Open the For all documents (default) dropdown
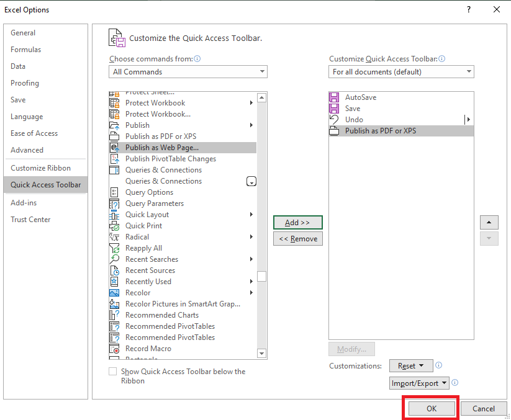 click(x=401, y=71)
